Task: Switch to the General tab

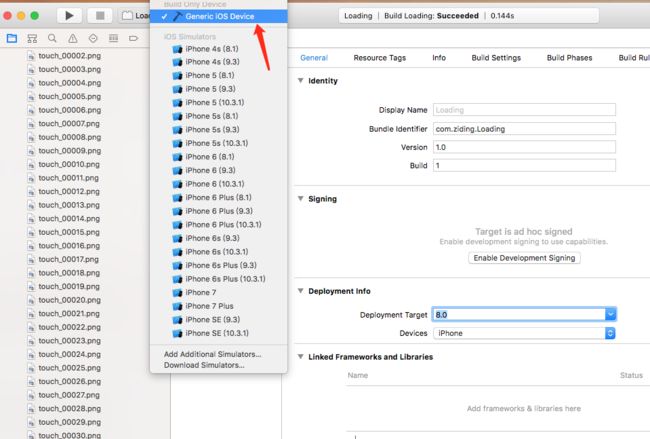Action: [x=314, y=58]
